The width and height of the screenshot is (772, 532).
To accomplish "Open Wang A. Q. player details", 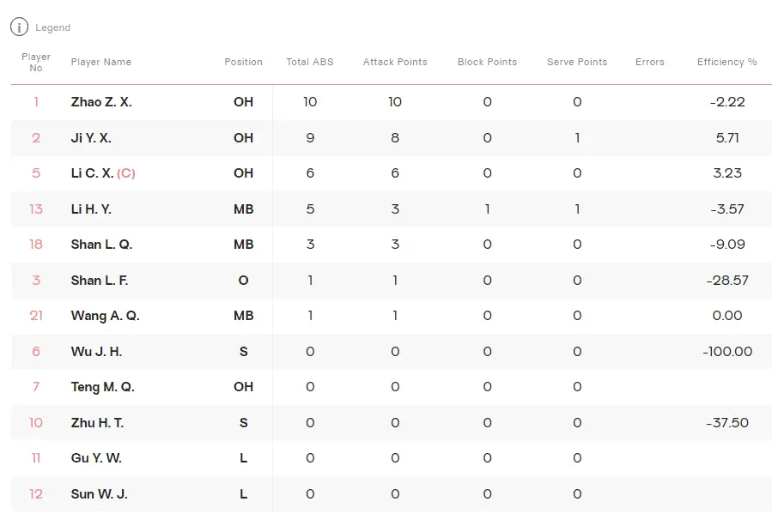I will (105, 316).
